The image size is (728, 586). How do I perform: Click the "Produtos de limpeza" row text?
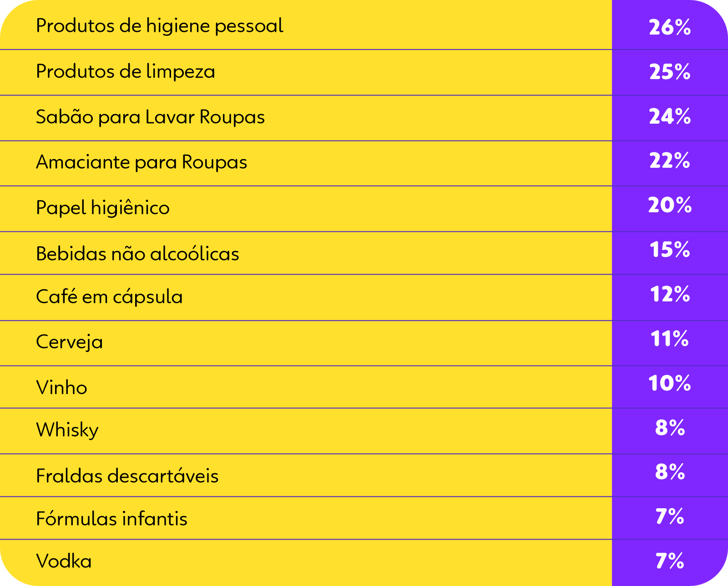tap(125, 71)
